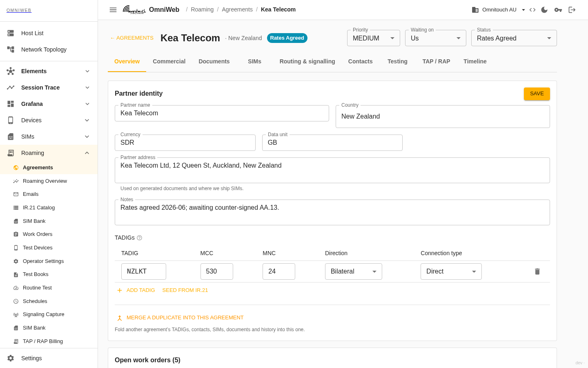Open the Waiting on dropdown
This screenshot has height=368, width=588.
pyautogui.click(x=436, y=38)
